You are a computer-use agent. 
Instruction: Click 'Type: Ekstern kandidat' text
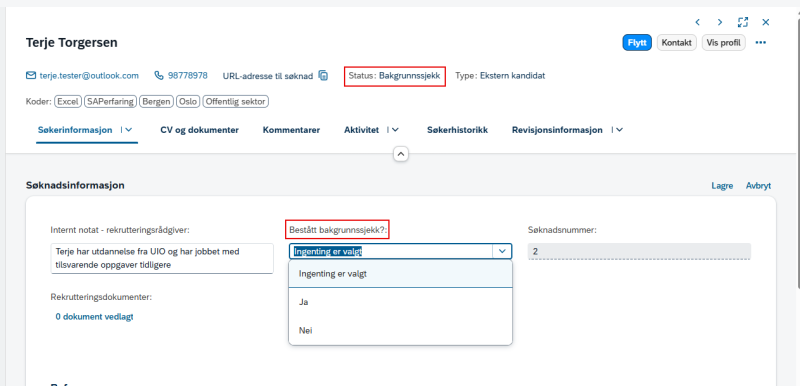click(500, 75)
